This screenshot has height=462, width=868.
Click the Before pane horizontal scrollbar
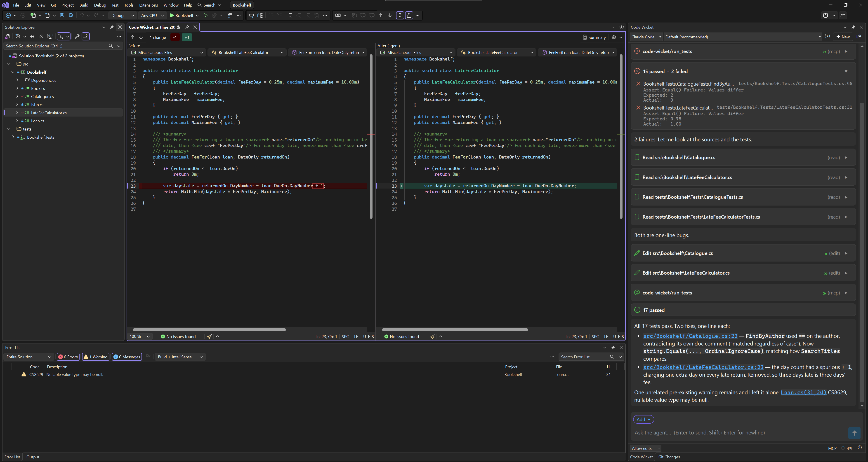pyautogui.click(x=209, y=330)
